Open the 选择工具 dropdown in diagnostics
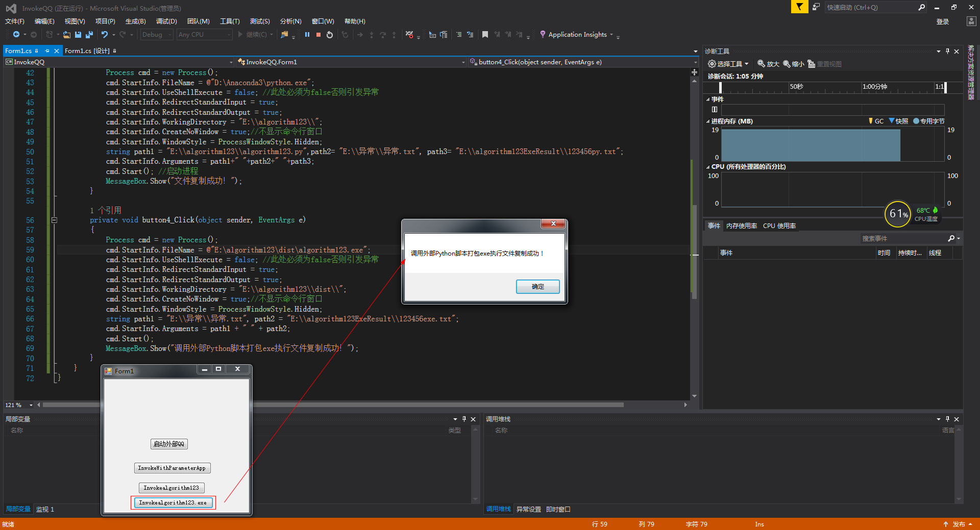980x530 pixels. [x=728, y=64]
